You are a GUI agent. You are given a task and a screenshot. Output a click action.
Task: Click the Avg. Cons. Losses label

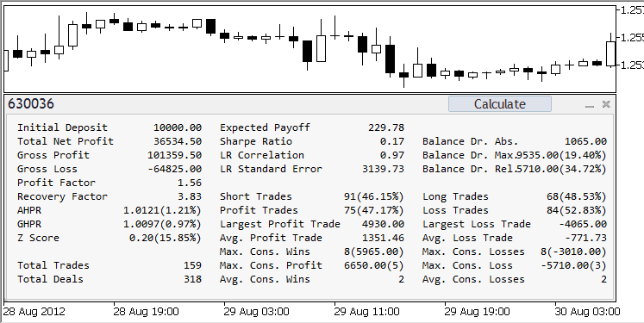(x=473, y=279)
